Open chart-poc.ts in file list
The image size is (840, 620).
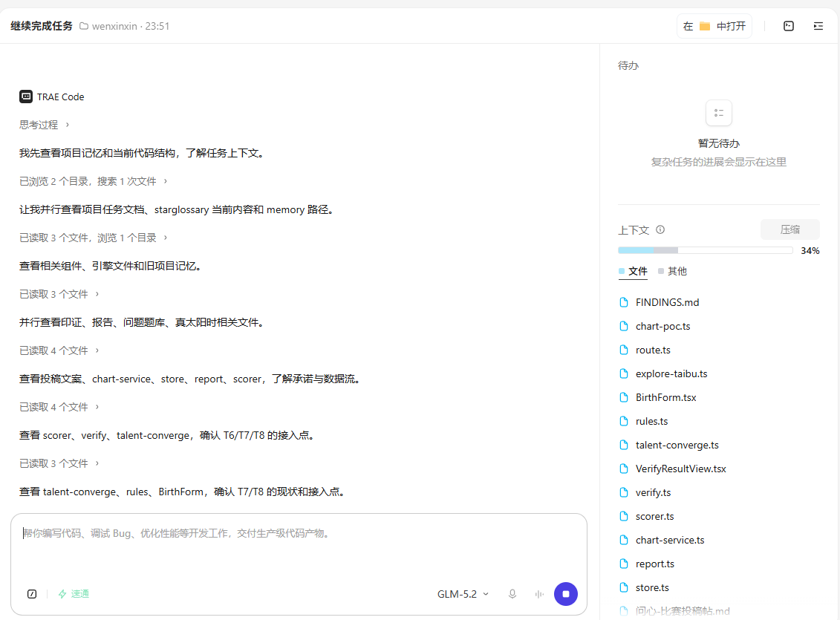(662, 326)
